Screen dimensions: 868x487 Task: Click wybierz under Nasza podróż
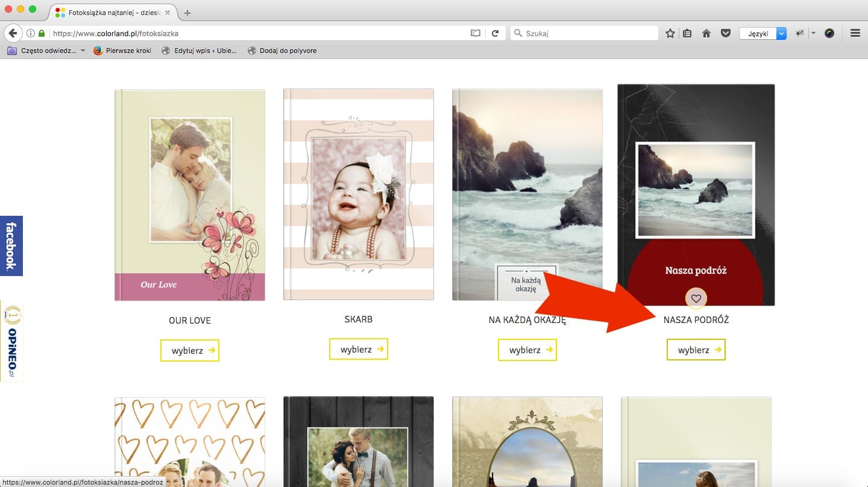tap(696, 350)
